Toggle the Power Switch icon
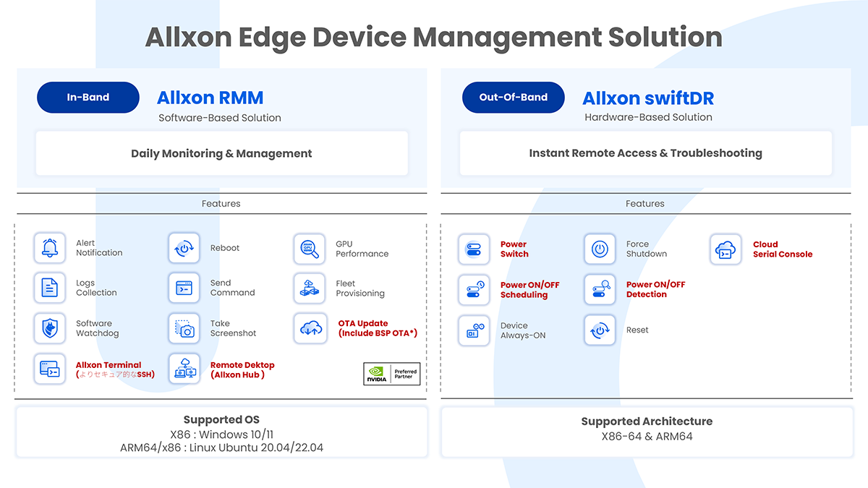The height and width of the screenshot is (488, 868). [x=474, y=249]
